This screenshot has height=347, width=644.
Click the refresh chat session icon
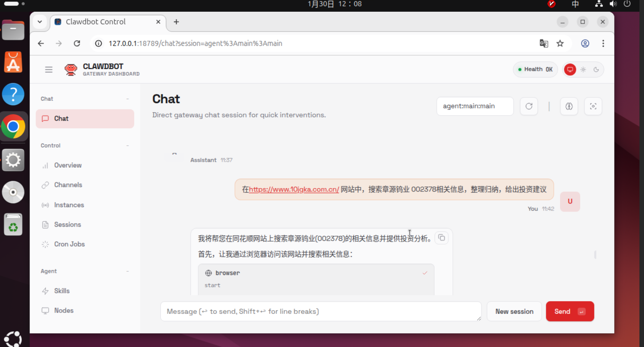coord(529,106)
